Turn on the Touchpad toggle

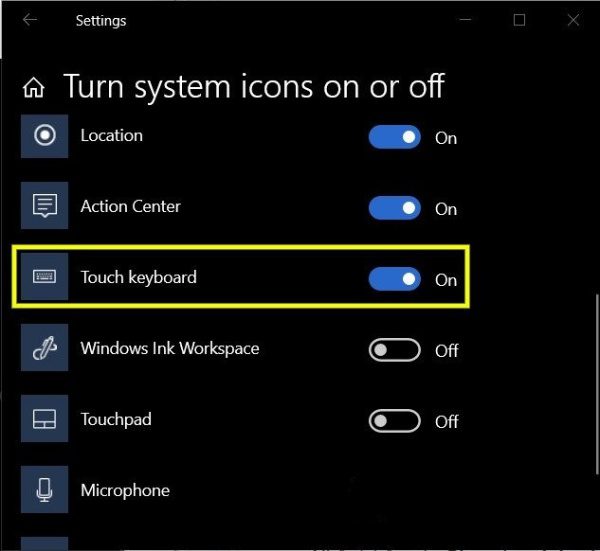coord(395,421)
